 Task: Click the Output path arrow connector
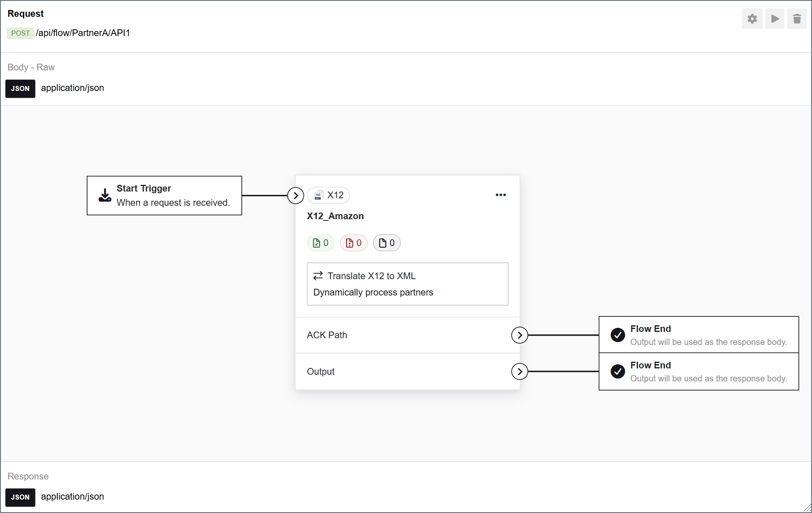tap(520, 372)
